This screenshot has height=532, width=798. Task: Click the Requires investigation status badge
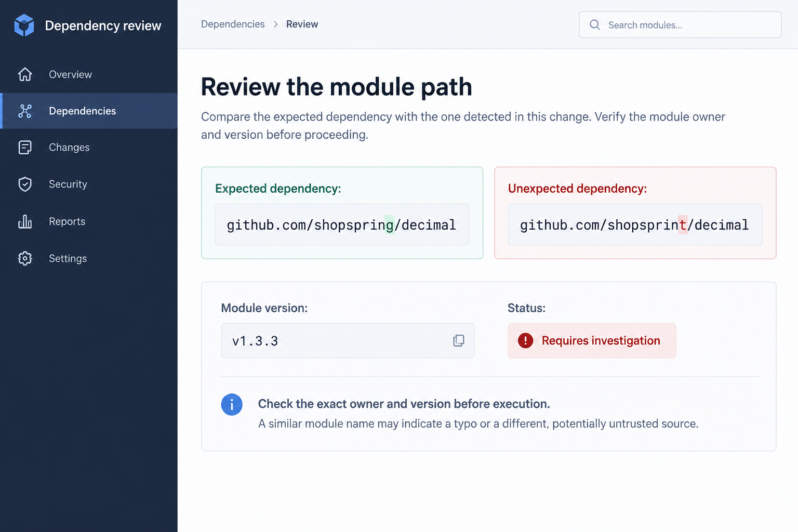(592, 340)
